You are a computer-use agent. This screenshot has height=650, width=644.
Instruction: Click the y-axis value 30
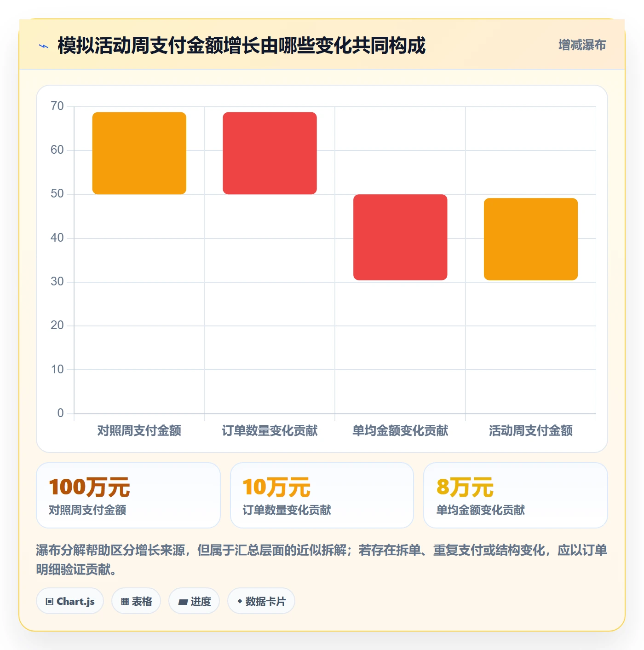[x=57, y=282]
